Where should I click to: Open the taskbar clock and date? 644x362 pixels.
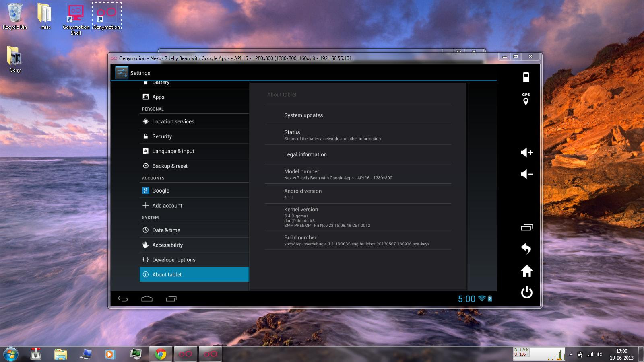coord(621,354)
